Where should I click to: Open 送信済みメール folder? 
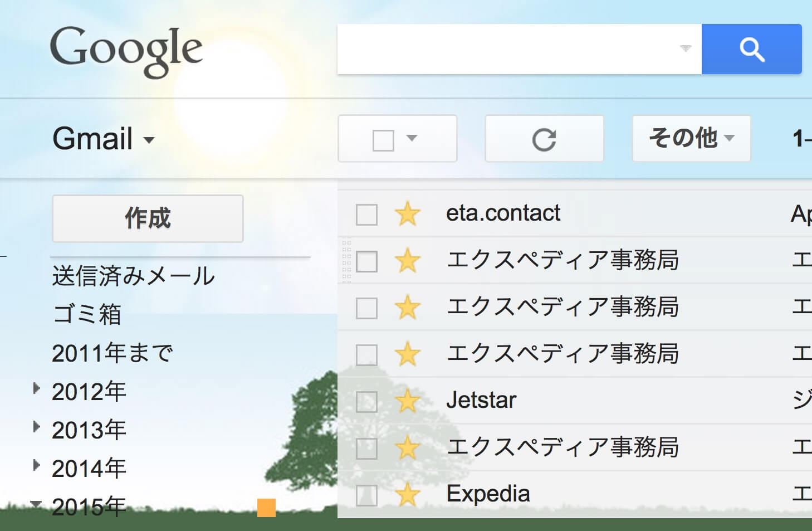(x=134, y=276)
